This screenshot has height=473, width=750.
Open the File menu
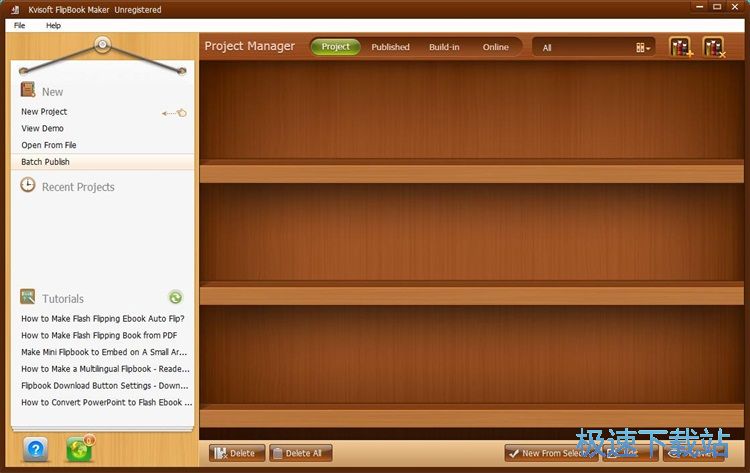click(x=20, y=25)
